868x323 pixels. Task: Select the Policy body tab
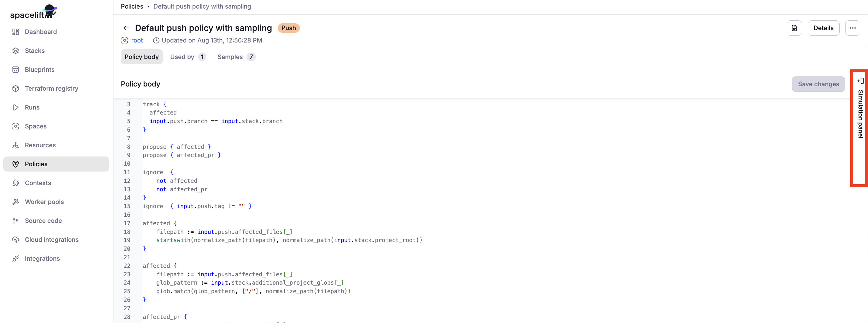point(142,57)
